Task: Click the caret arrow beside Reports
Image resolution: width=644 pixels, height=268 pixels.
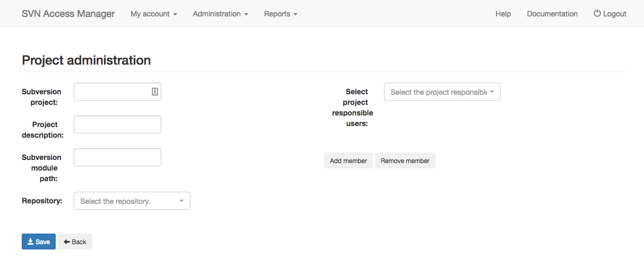Action: pos(295,14)
